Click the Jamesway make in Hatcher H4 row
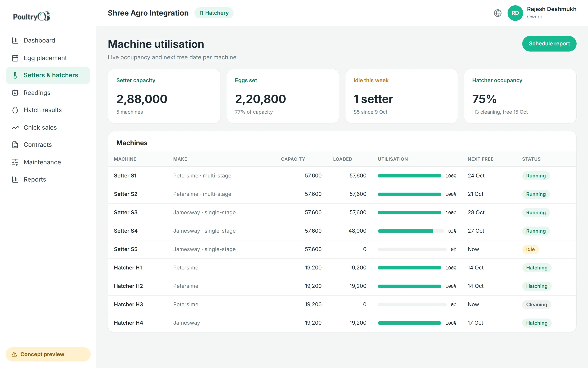Image resolution: width=588 pixels, height=368 pixels. click(186, 323)
